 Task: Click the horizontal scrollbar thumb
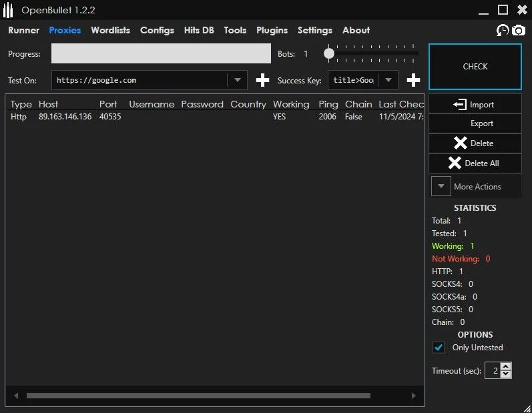coord(198,396)
